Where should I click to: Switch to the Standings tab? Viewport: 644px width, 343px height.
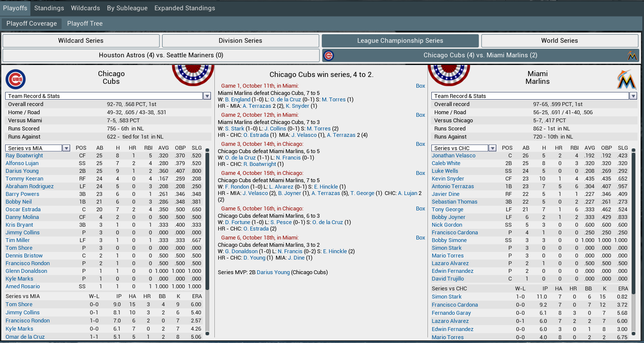tap(49, 8)
